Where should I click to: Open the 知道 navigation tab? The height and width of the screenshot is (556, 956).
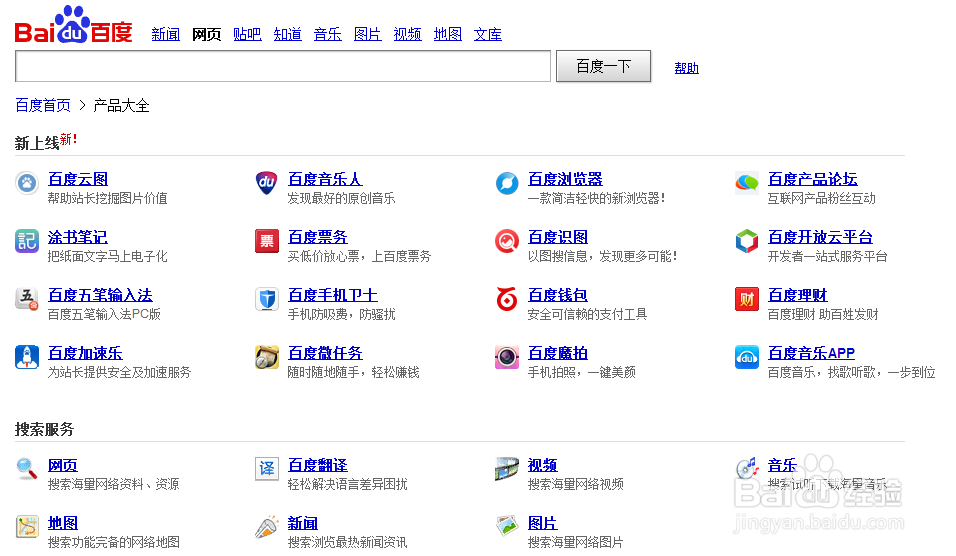287,34
